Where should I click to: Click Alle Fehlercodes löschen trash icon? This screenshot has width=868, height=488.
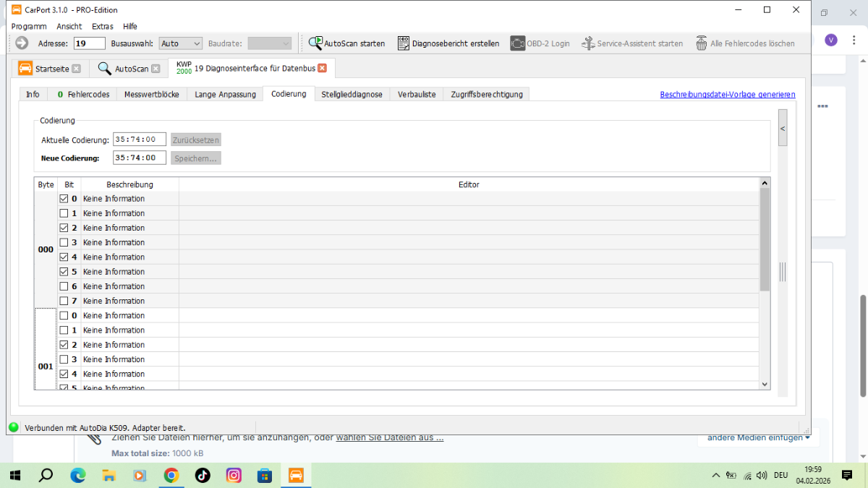701,43
